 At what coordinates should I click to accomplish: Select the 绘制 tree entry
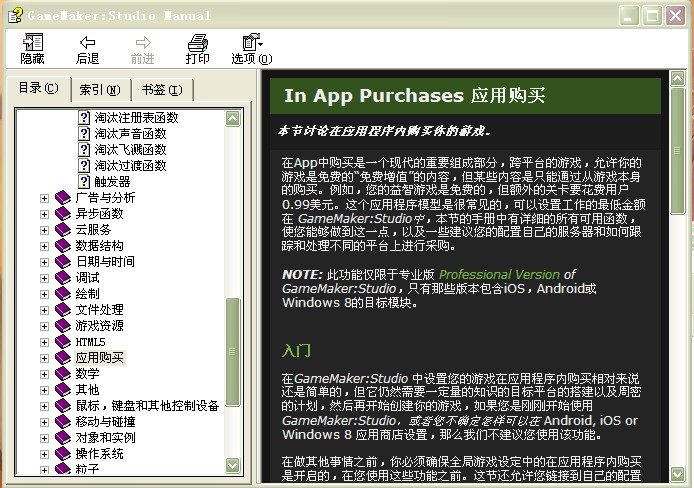point(88,294)
